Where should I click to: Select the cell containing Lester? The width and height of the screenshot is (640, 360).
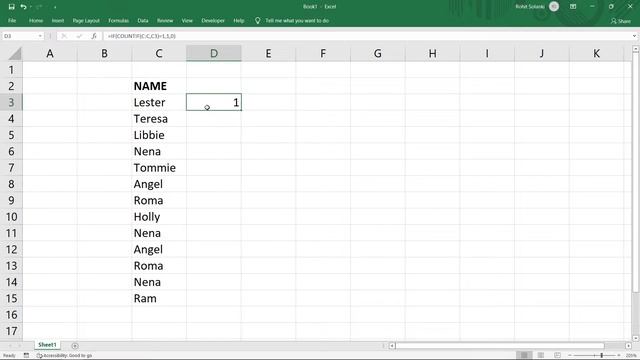[x=159, y=102]
